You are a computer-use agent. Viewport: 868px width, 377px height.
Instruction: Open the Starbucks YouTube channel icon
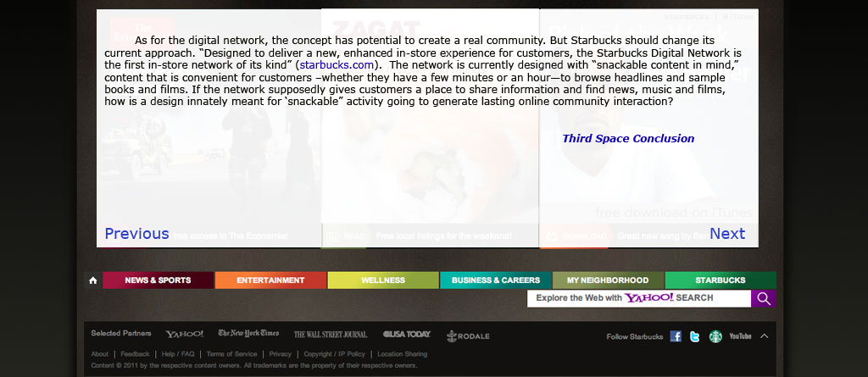tap(740, 336)
